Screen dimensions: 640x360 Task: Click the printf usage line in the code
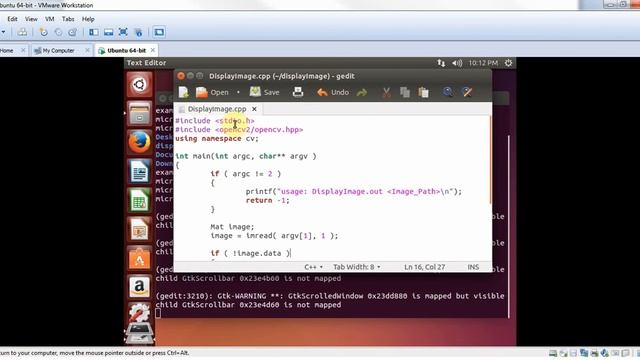click(353, 191)
